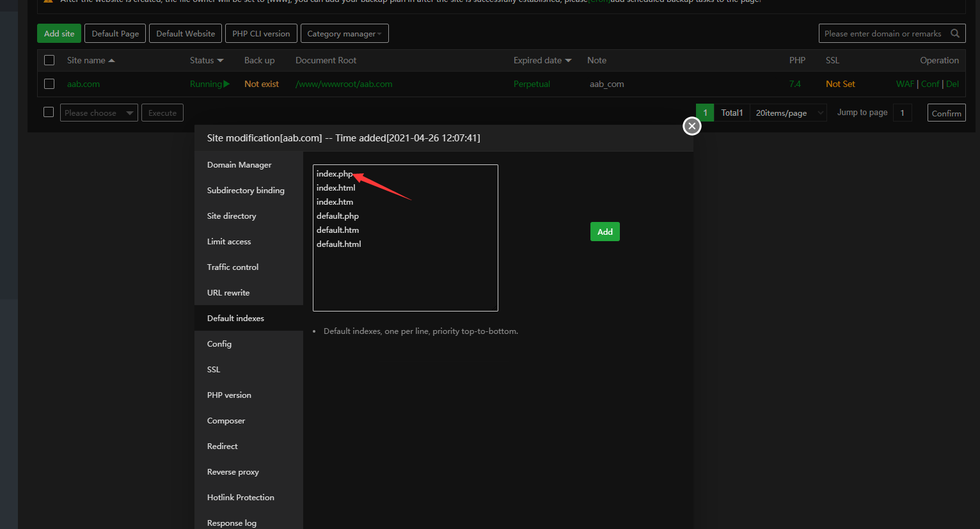Open the WAF link for aab.com

coord(905,84)
